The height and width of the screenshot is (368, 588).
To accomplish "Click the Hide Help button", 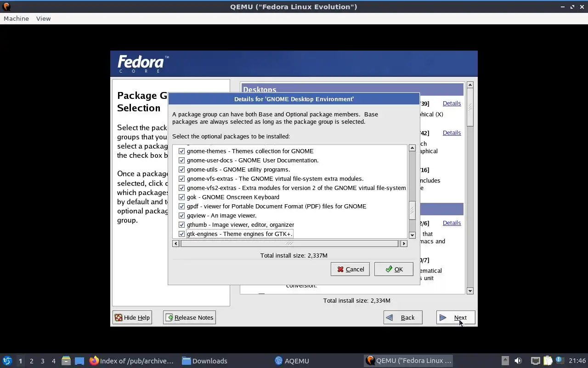I will [132, 317].
